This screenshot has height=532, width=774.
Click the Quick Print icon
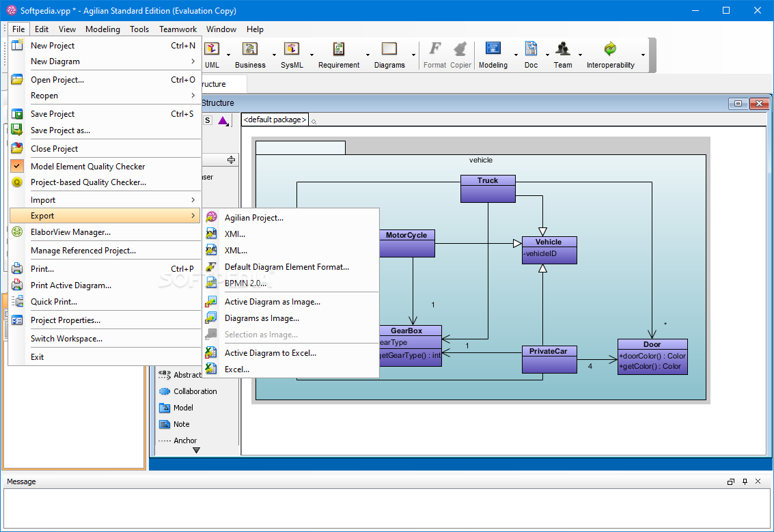17,301
